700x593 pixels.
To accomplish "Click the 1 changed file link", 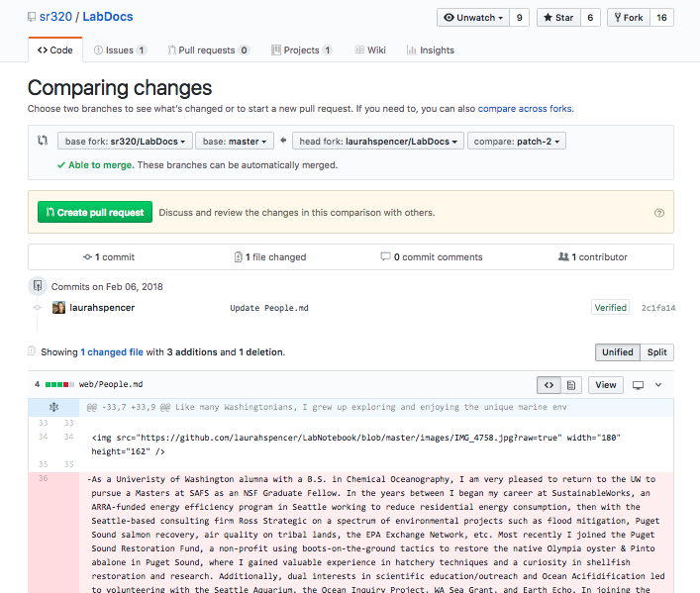I will 112,351.
